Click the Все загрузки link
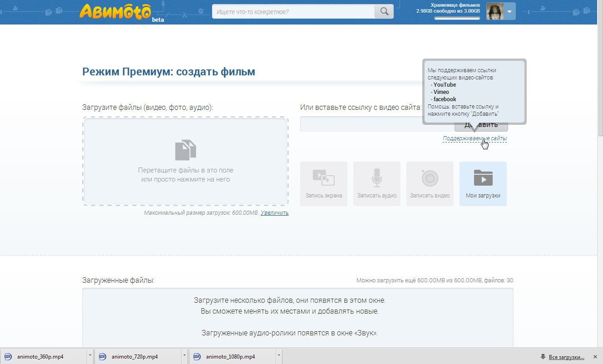Image resolution: width=603 pixels, height=364 pixels. pyautogui.click(x=567, y=357)
